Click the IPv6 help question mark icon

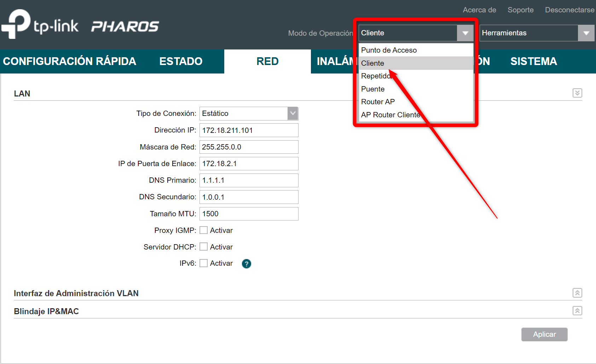pos(247,264)
